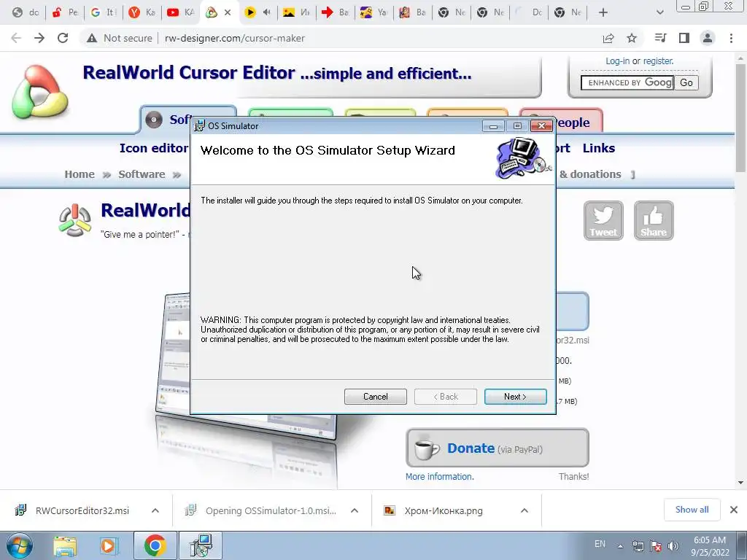Click Next in OS Simulator wizard

coord(515,397)
